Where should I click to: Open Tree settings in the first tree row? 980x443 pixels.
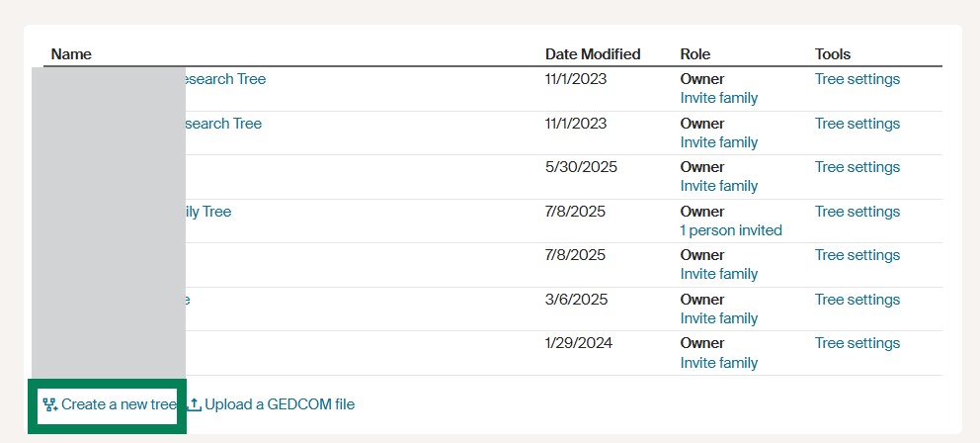pyautogui.click(x=857, y=79)
